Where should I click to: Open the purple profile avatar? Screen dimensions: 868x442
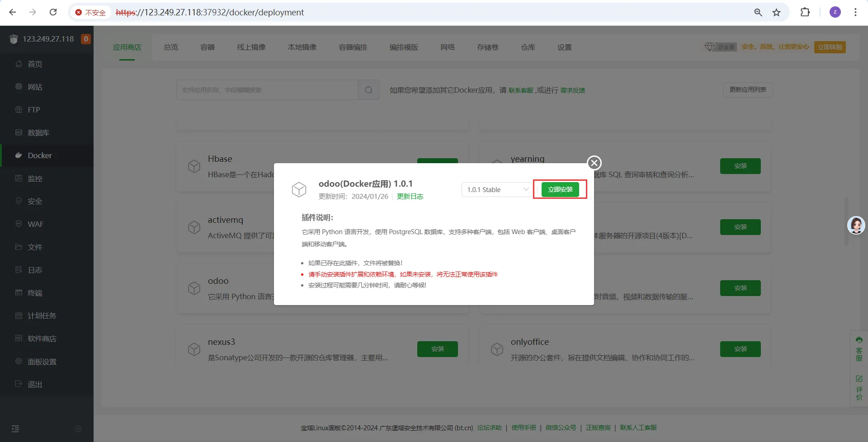[x=835, y=12]
